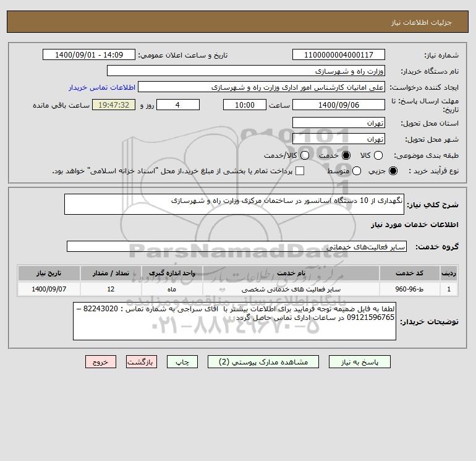
Task: Click service code cell ط-96-960
Action: point(409,289)
